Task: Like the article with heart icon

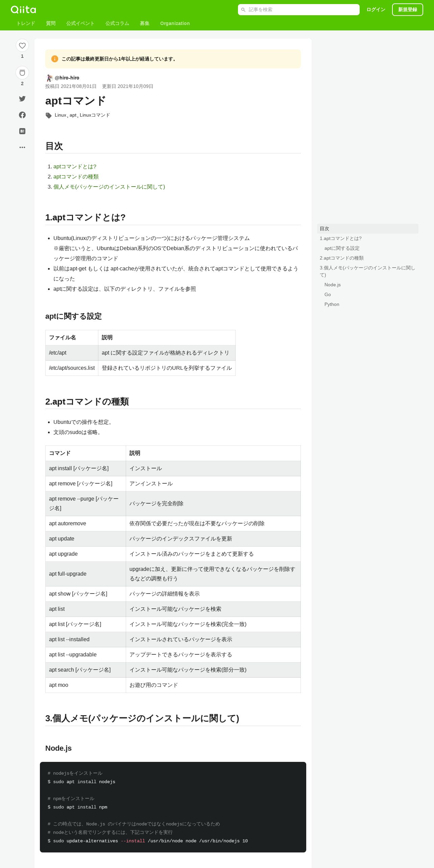Action: (x=22, y=46)
